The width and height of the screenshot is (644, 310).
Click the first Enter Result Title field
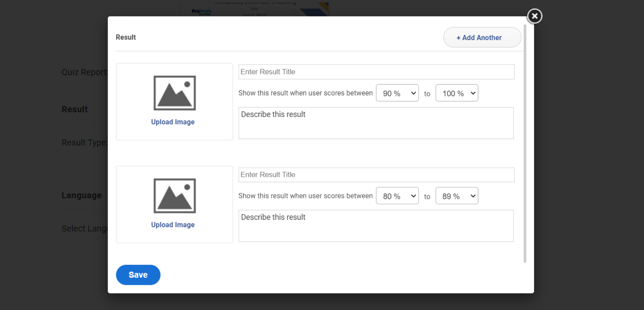pyautogui.click(x=376, y=72)
